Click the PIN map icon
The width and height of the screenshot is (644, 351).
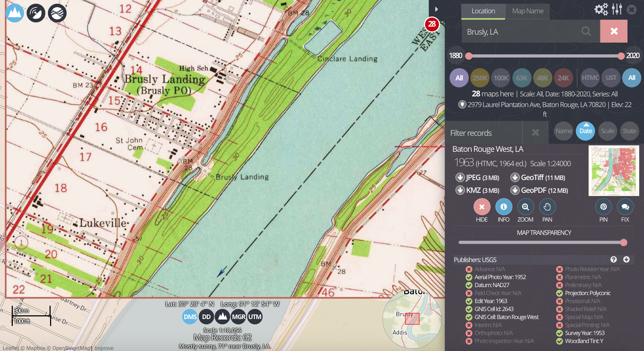[603, 207]
